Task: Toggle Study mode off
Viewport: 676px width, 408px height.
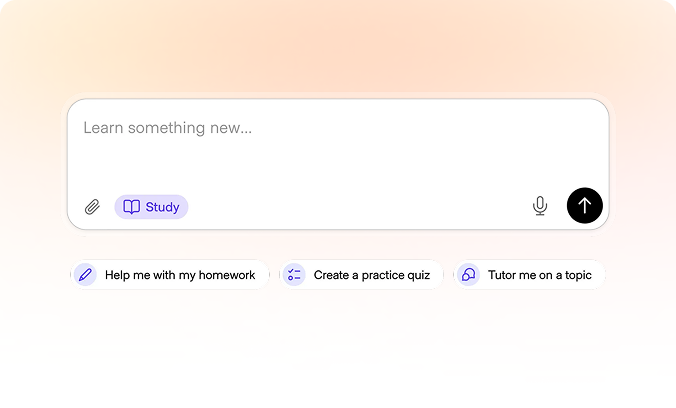Action: 151,207
